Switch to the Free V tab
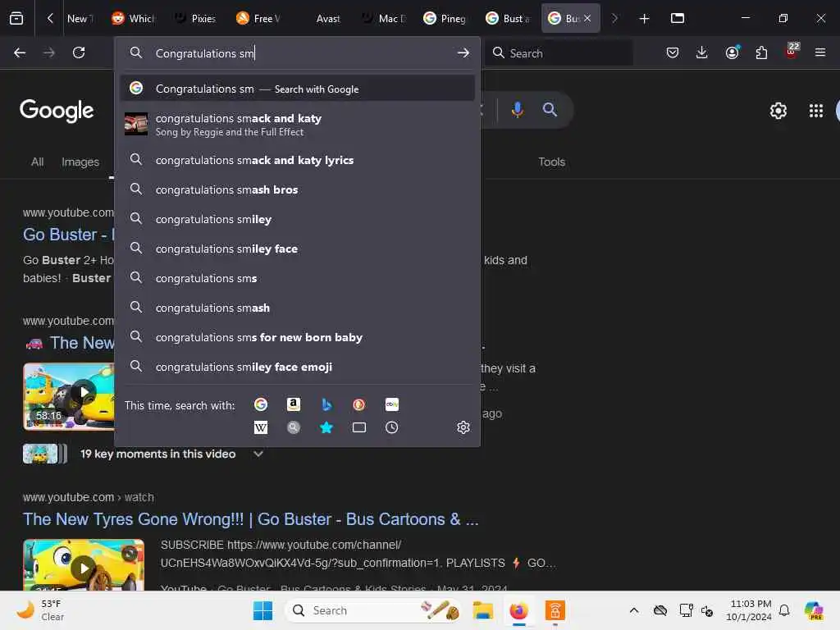Screen dimensions: 840x630 258,18
